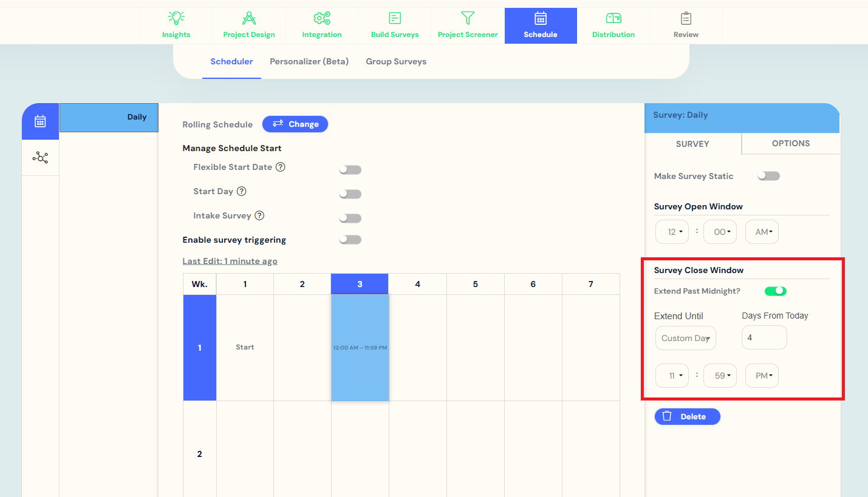This screenshot has height=497, width=868.
Task: Switch to Group Surveys tab
Action: coord(396,61)
